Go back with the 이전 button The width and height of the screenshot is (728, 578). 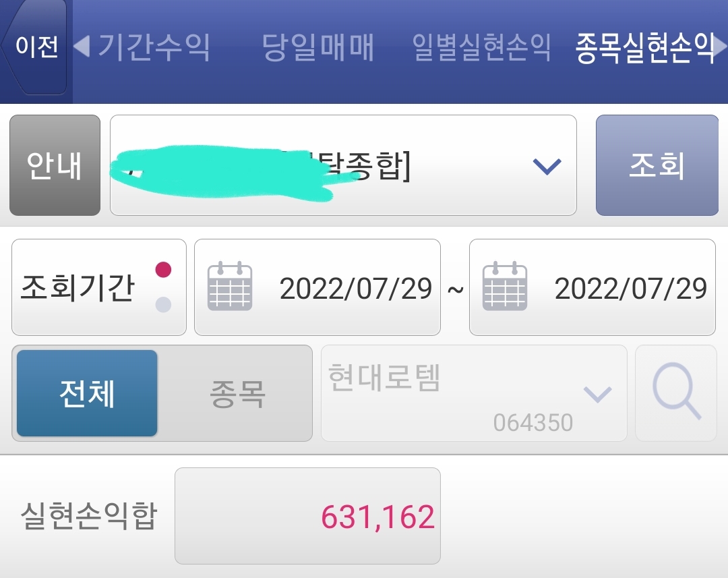click(36, 47)
